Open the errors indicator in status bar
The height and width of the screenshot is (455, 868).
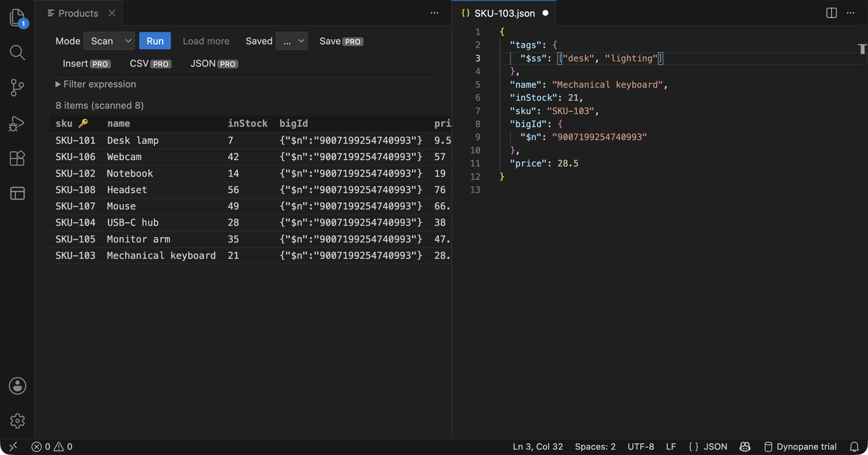tap(41, 447)
